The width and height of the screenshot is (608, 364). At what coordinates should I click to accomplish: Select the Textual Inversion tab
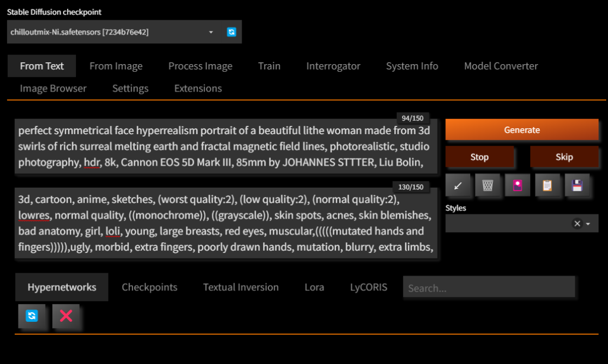coord(241,287)
